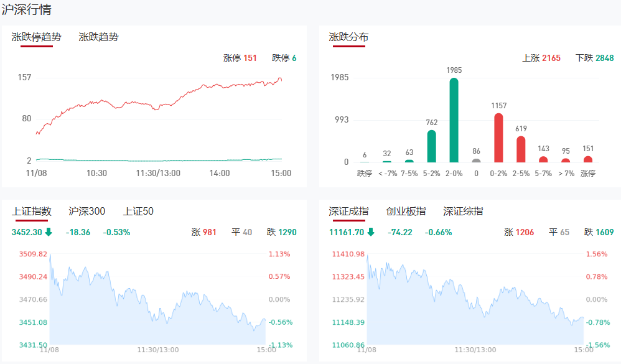The height and width of the screenshot is (364, 621).
Task: Click the 沪深行情 page heading
Action: pos(27,10)
